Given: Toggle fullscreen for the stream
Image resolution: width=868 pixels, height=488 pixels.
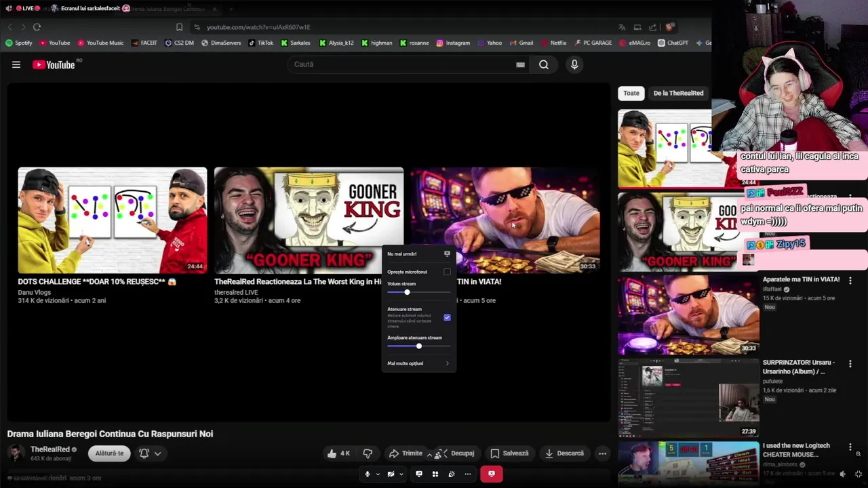Looking at the screenshot, I should (x=859, y=474).
